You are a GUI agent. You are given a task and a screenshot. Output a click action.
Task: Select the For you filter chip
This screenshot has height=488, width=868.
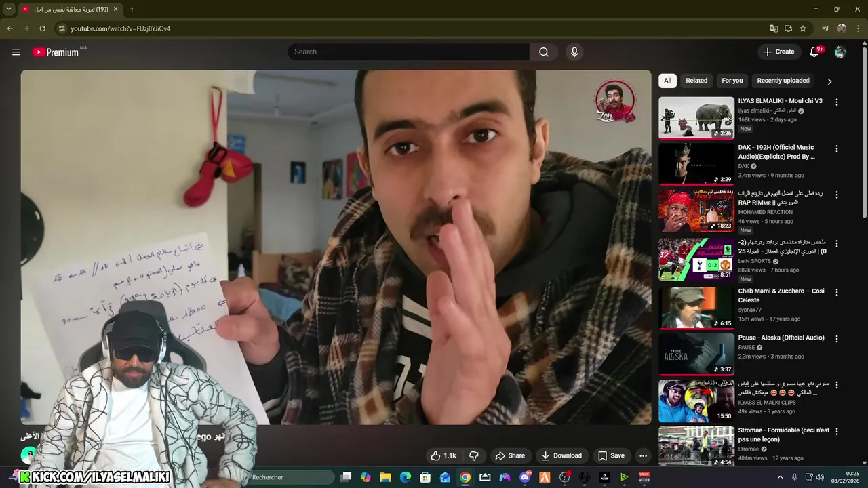(x=732, y=81)
